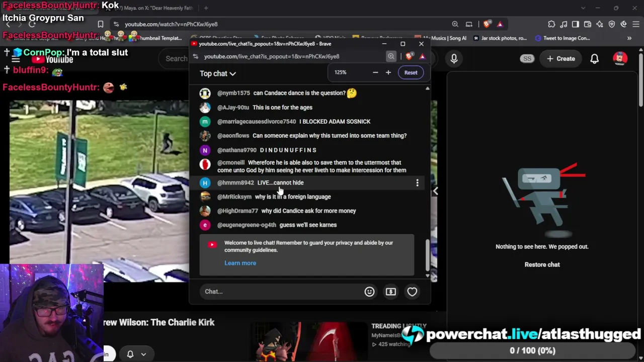Click the SS badge in YouTube header
The image size is (644, 362).
tap(527, 59)
